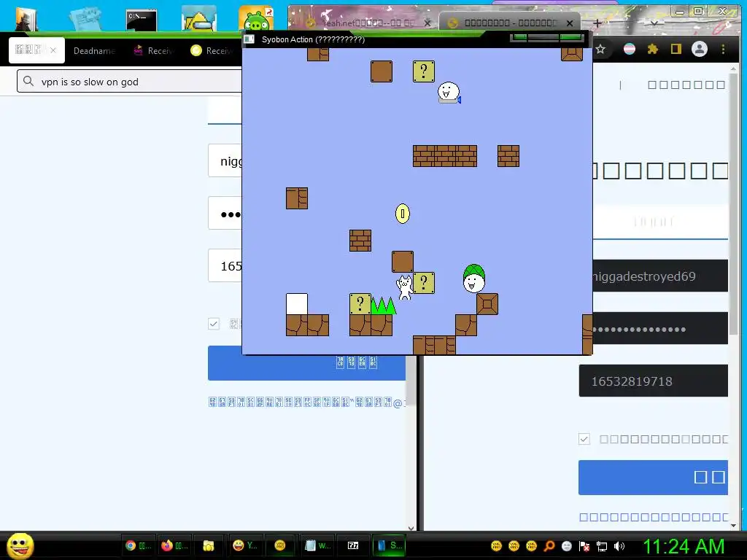The height and width of the screenshot is (560, 747).
Task: Click the bookmark star in Chrome
Action: (x=600, y=49)
